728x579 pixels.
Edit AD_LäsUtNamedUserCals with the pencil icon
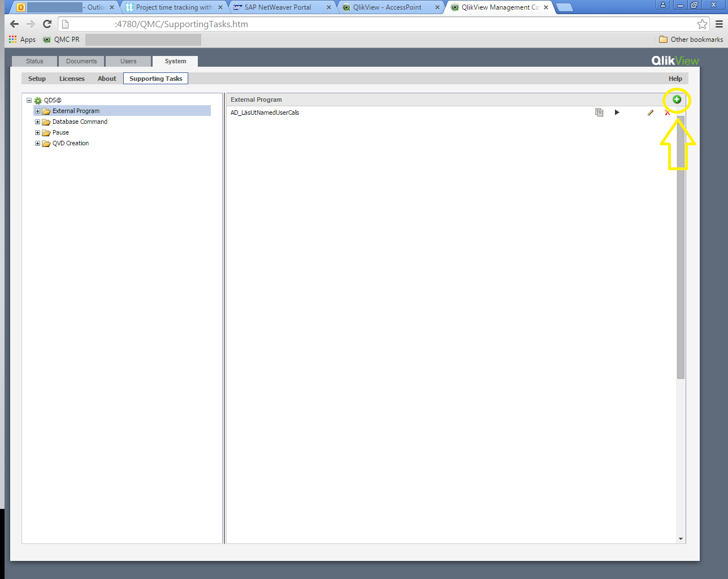point(651,113)
